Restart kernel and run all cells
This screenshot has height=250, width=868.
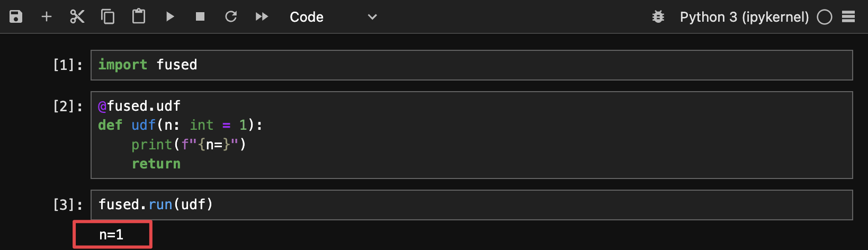point(262,17)
